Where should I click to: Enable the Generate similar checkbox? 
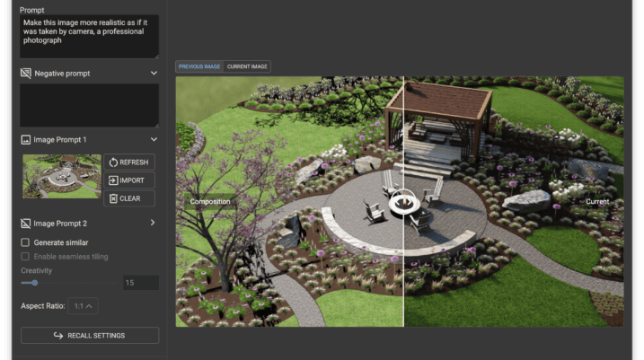(x=25, y=242)
